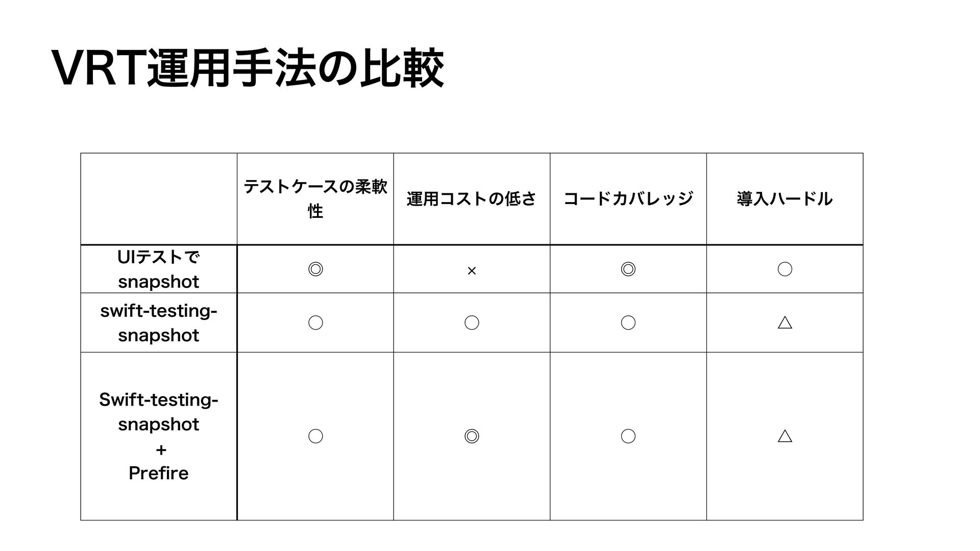Click the UIテストで snapshot row label
Viewport: 980px width, 551px height.
tap(159, 269)
